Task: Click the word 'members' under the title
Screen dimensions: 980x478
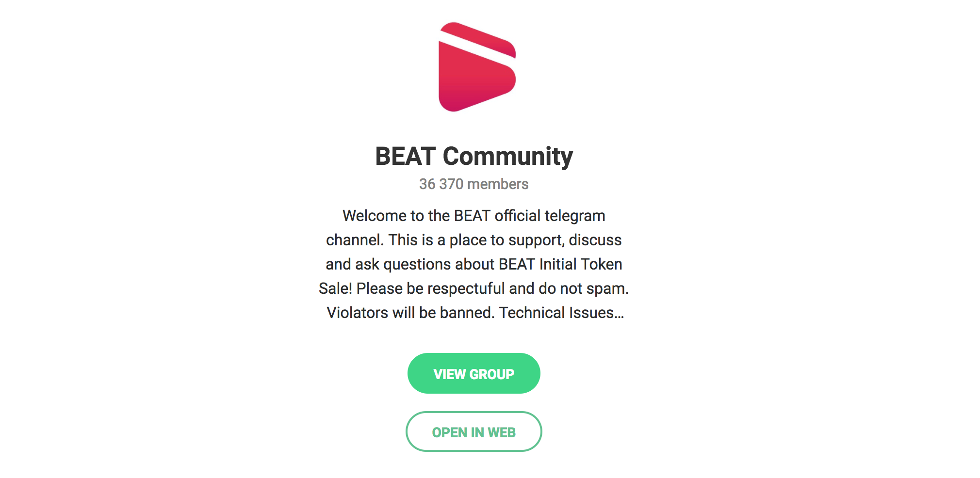Action: (x=498, y=184)
